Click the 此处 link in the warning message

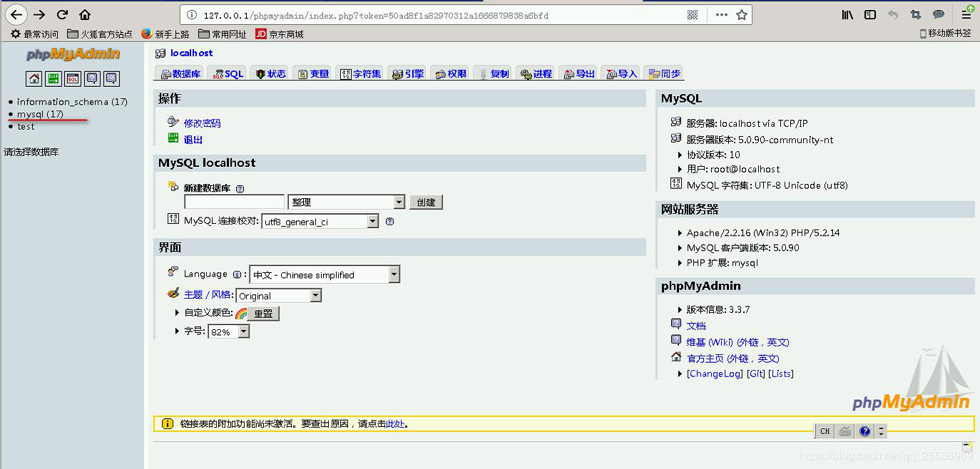pos(395,423)
